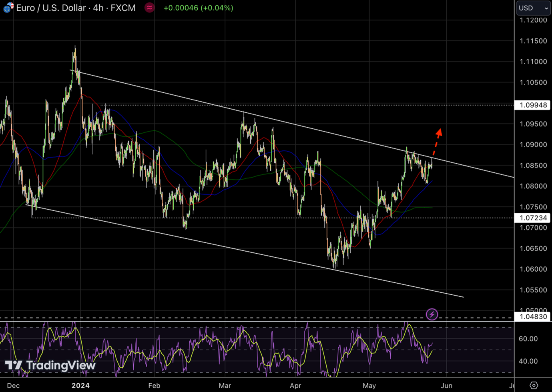This screenshot has height=392, width=552.
Task: Click the +0.00046 (+0.04%) price change value
Action: pyautogui.click(x=199, y=8)
